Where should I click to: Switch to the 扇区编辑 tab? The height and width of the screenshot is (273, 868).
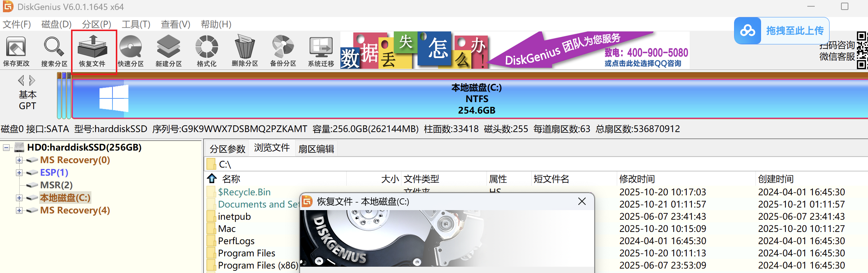(316, 149)
